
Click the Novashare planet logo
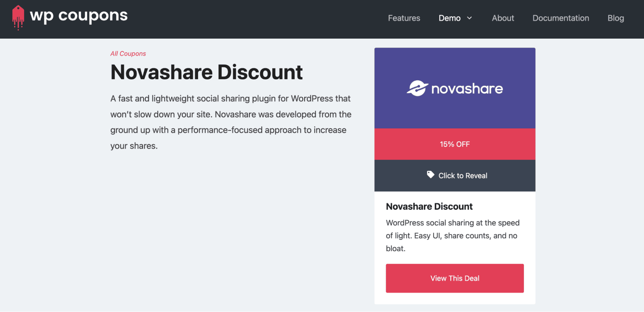pos(418,88)
